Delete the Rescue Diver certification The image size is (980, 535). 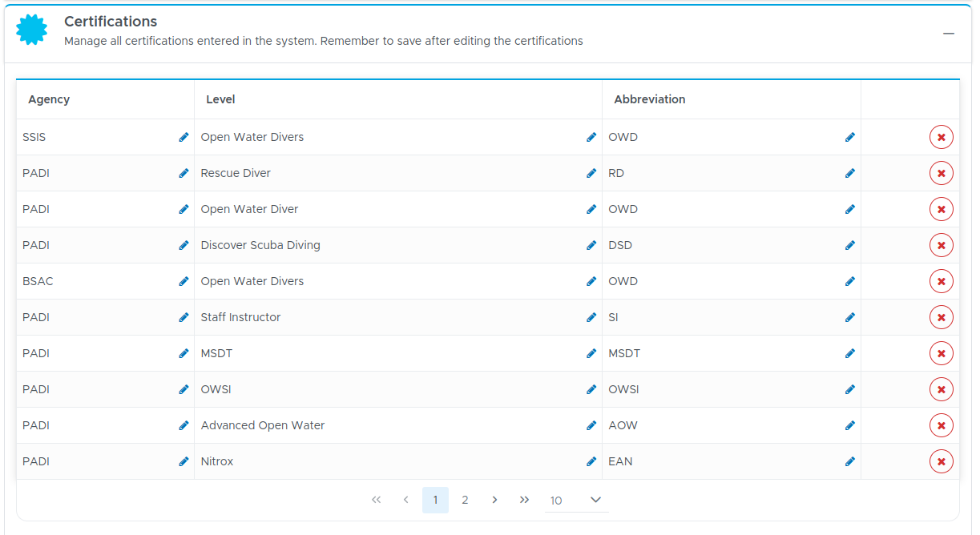point(942,173)
